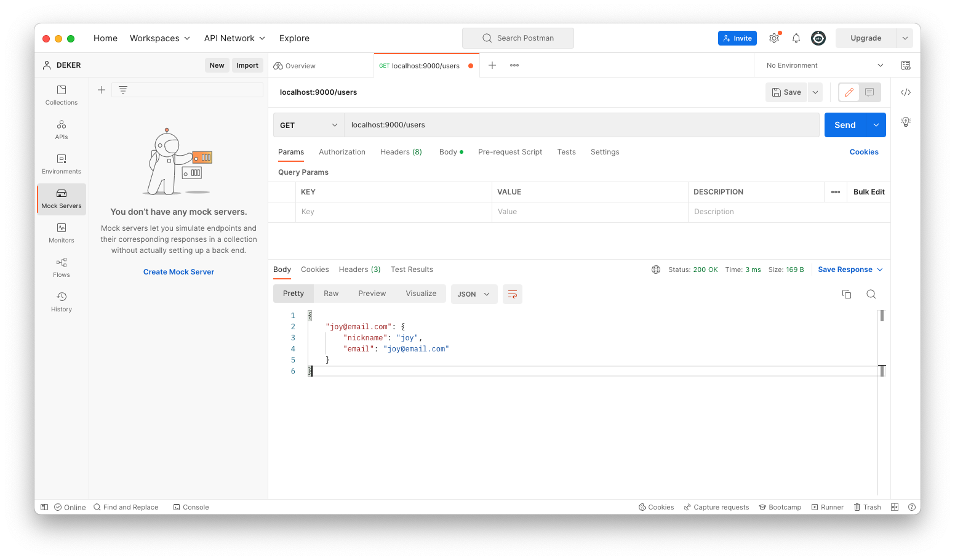Open the Runner in status bar
This screenshot has height=560, width=955.
(828, 507)
